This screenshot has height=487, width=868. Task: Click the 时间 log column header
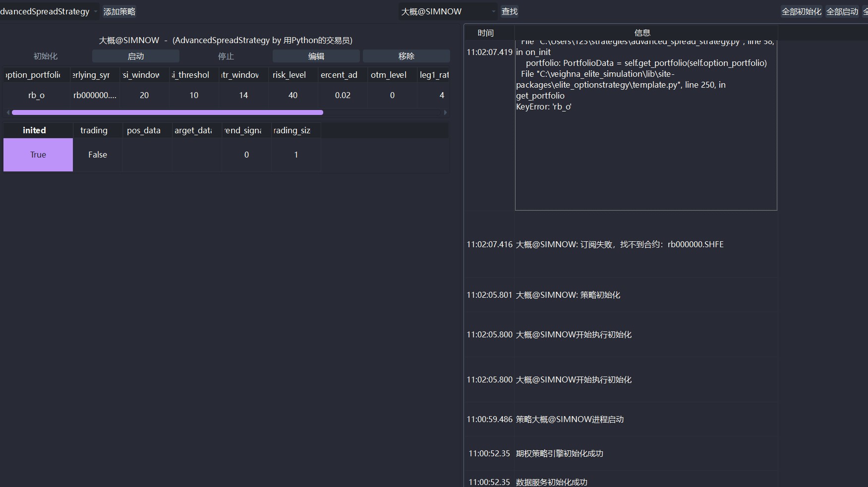(489, 33)
